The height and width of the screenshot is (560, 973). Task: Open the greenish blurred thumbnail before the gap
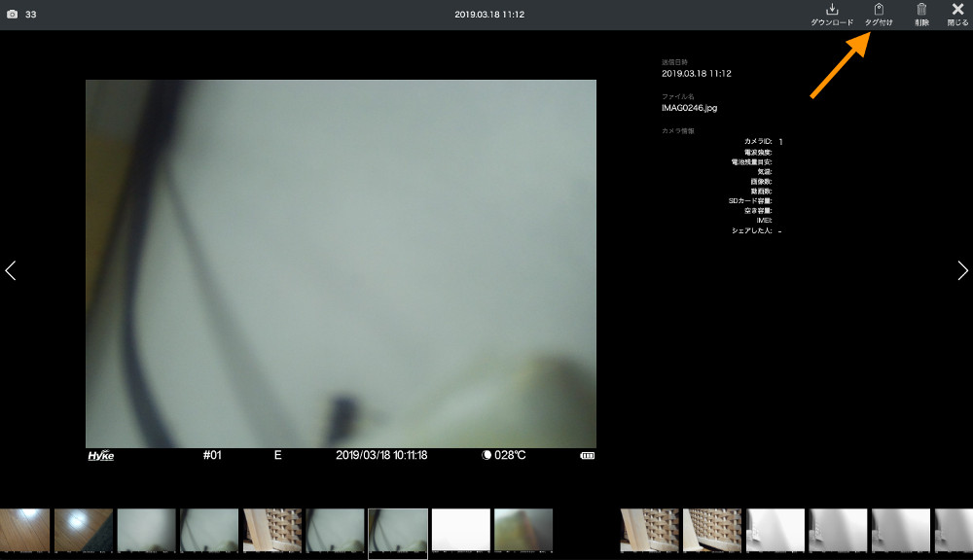coord(523,531)
